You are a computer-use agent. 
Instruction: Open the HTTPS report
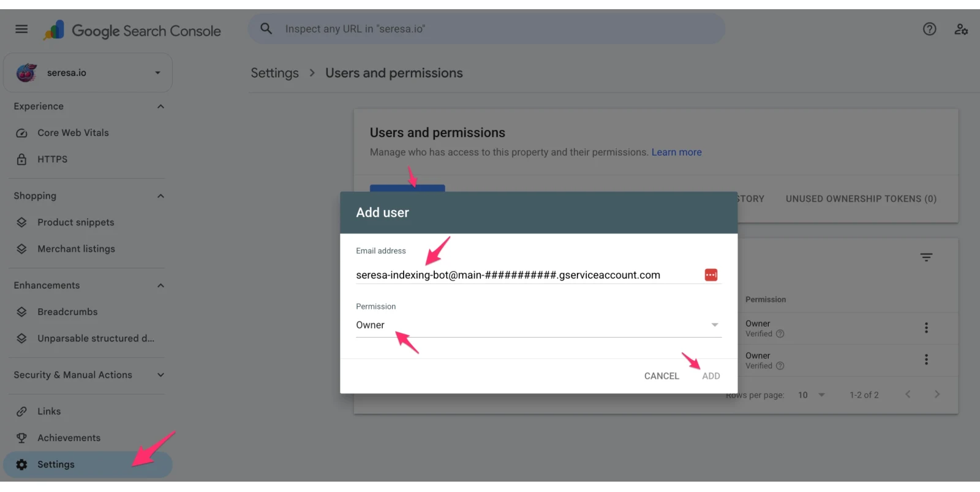click(x=52, y=159)
